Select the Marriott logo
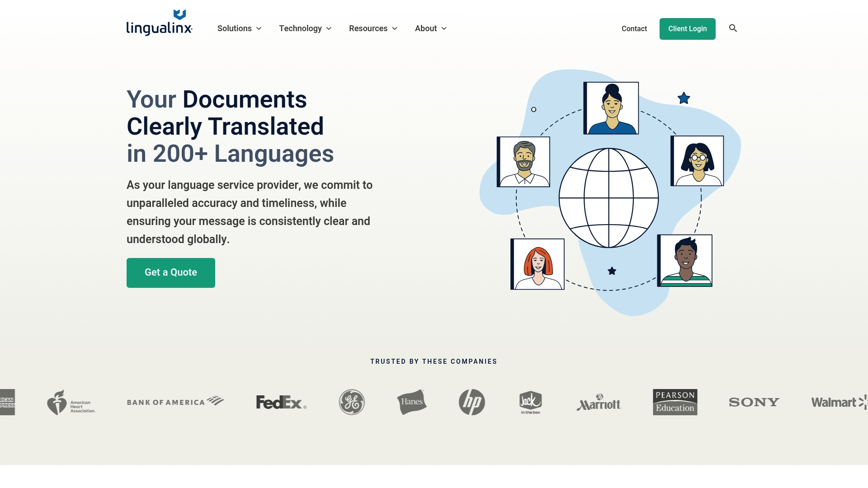Screen dimensions: 868x488 click(x=599, y=402)
